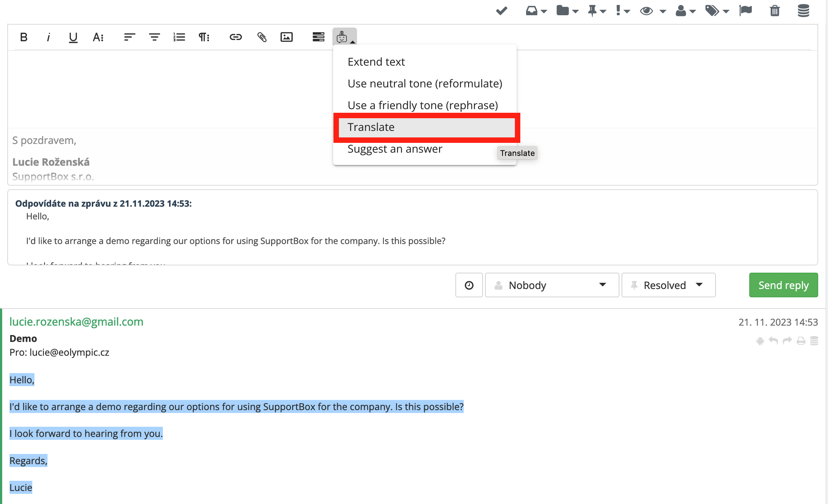This screenshot has height=504, width=828.
Task: Expand the Resolved status dropdown
Action: 668,285
